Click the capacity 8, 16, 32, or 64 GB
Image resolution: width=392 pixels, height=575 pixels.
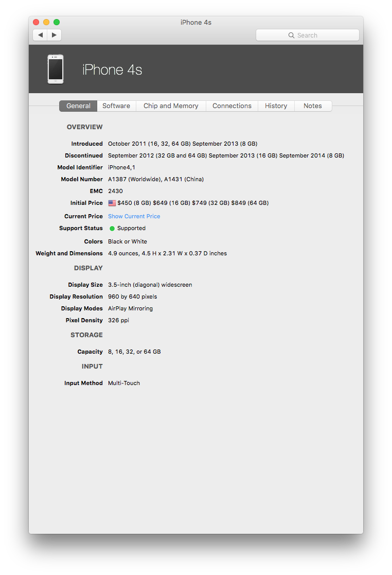134,352
